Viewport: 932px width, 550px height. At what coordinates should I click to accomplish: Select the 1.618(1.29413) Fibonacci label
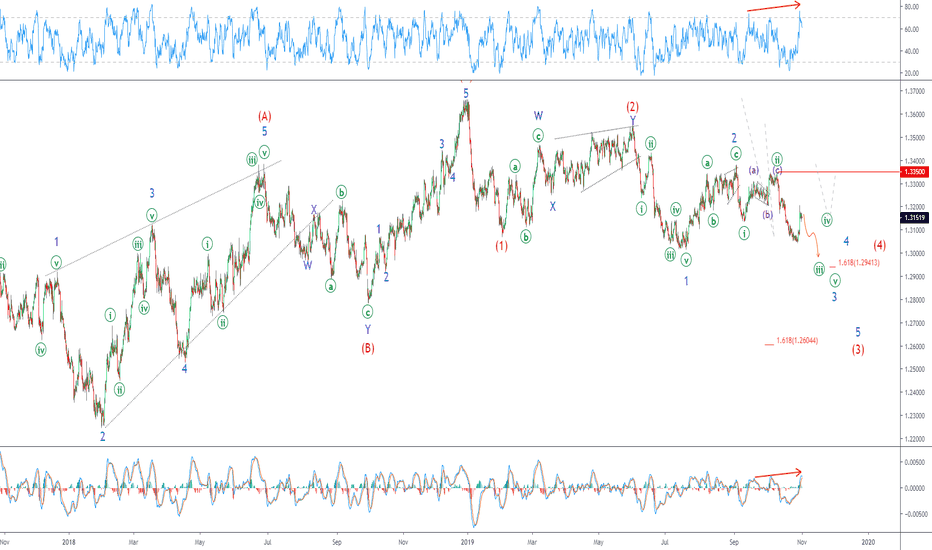tap(859, 262)
